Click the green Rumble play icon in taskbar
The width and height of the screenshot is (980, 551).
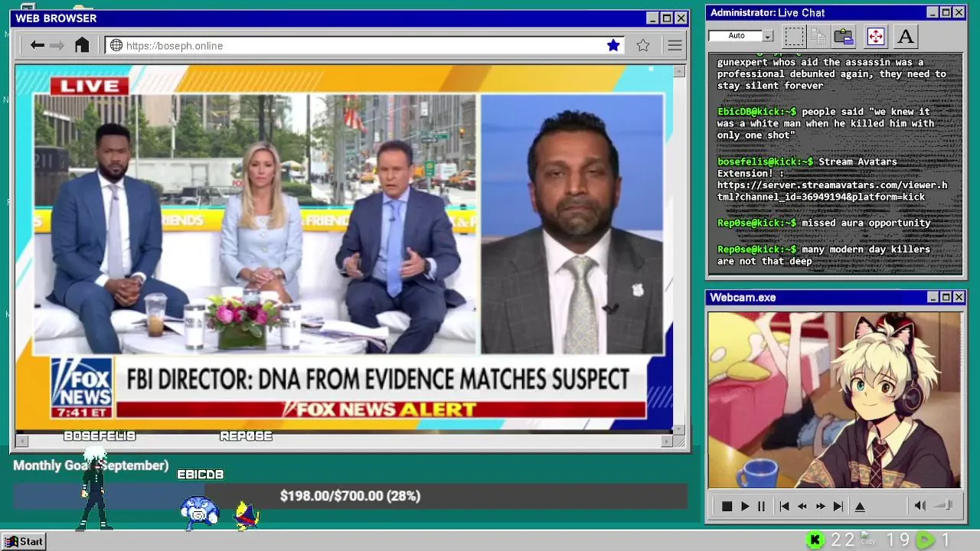tap(926, 540)
